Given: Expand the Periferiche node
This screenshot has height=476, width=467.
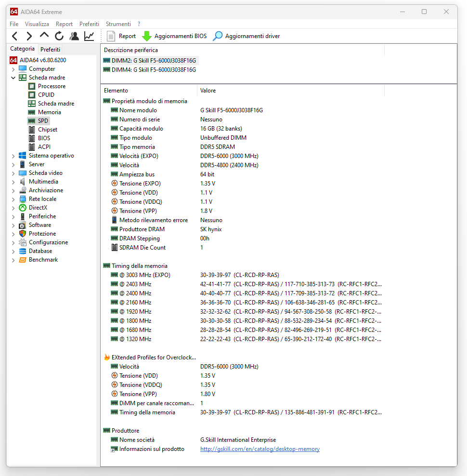Looking at the screenshot, I should click(x=13, y=217).
